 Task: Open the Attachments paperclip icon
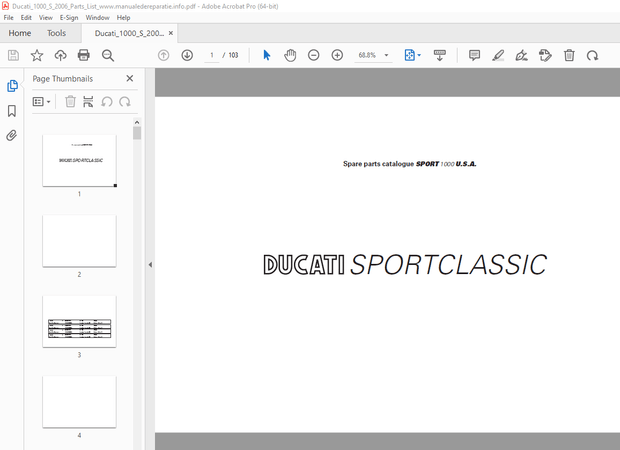coord(12,136)
